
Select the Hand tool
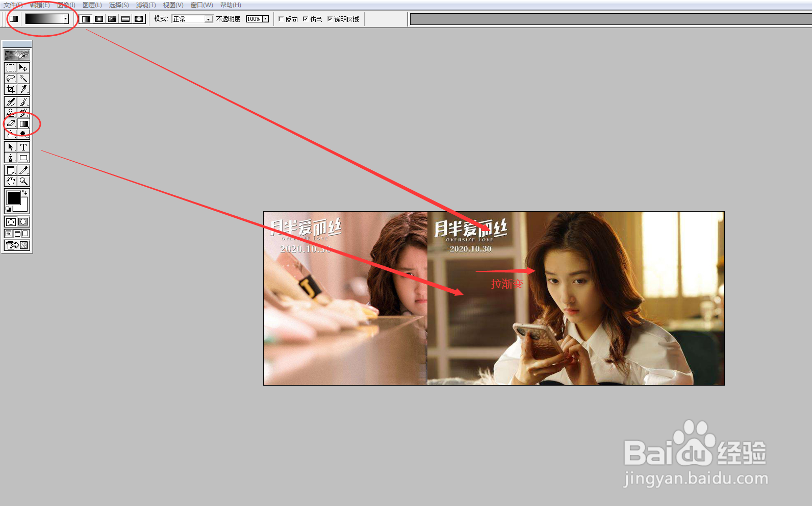11,181
